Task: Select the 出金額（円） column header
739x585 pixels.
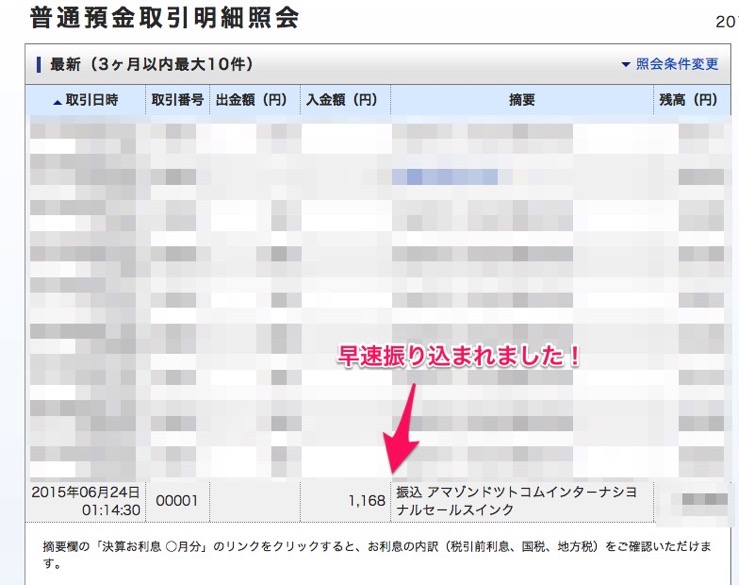Action: [x=255, y=100]
